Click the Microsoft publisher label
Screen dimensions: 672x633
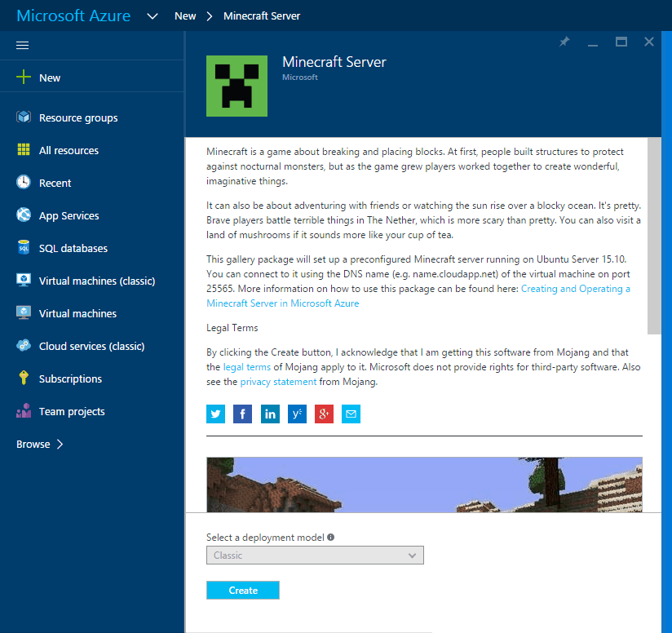(300, 77)
